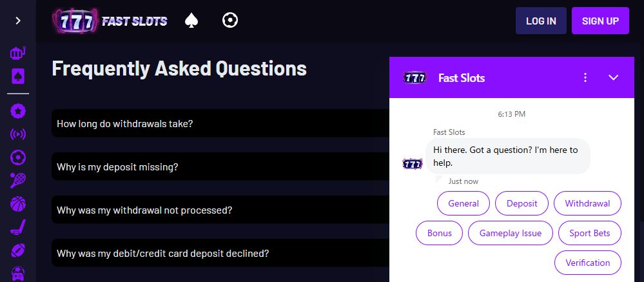This screenshot has width=644, height=282.
Task: Choose the tennis racket icon in the sidebar
Action: pyautogui.click(x=18, y=181)
